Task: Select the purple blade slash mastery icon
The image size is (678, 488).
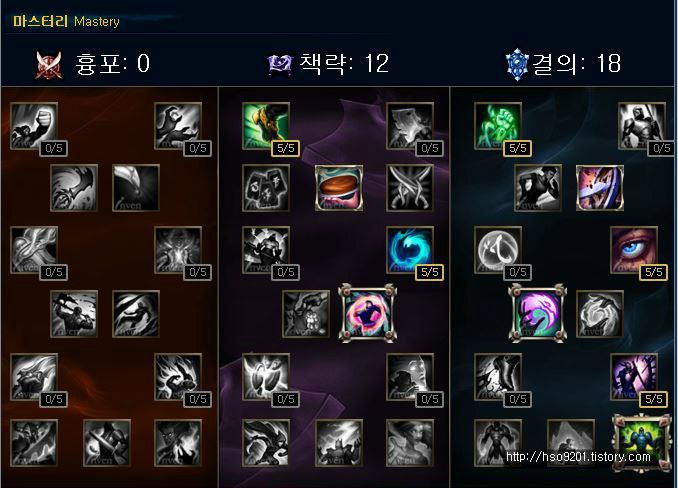Action: pos(600,188)
